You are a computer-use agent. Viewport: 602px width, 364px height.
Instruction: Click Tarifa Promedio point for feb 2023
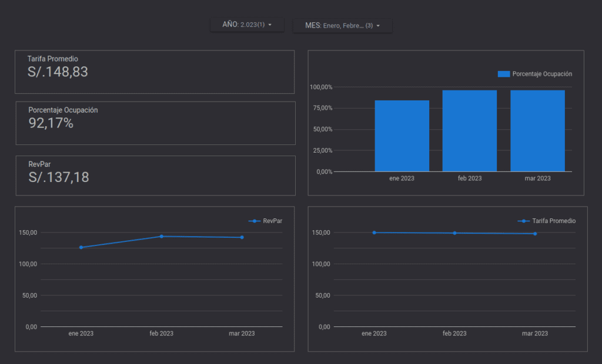pyautogui.click(x=454, y=233)
